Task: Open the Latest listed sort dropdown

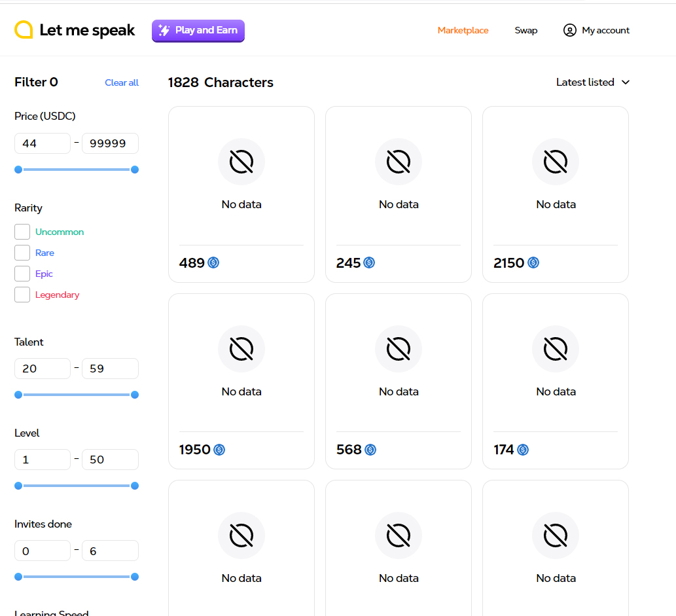Action: pos(593,82)
